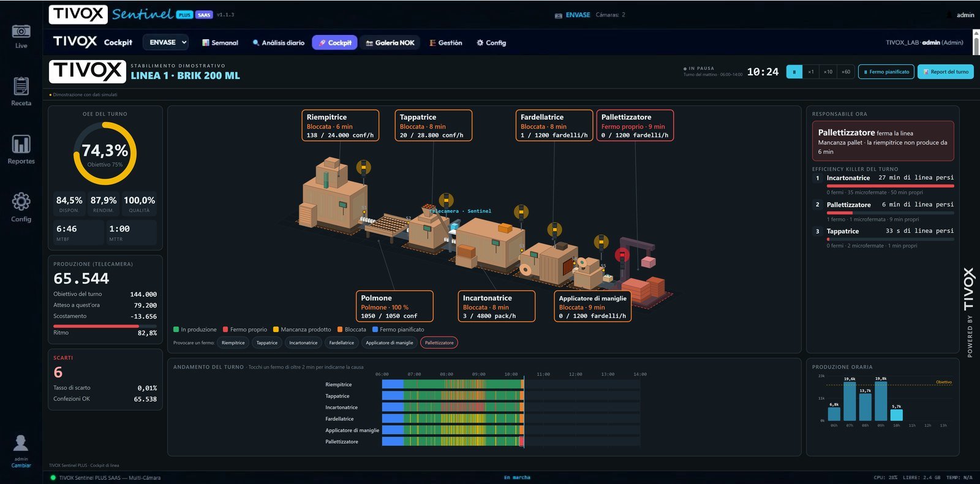Click the large TIVOX plant logo beside Linea 1
Viewport: 980px width, 484px height.
tap(88, 72)
